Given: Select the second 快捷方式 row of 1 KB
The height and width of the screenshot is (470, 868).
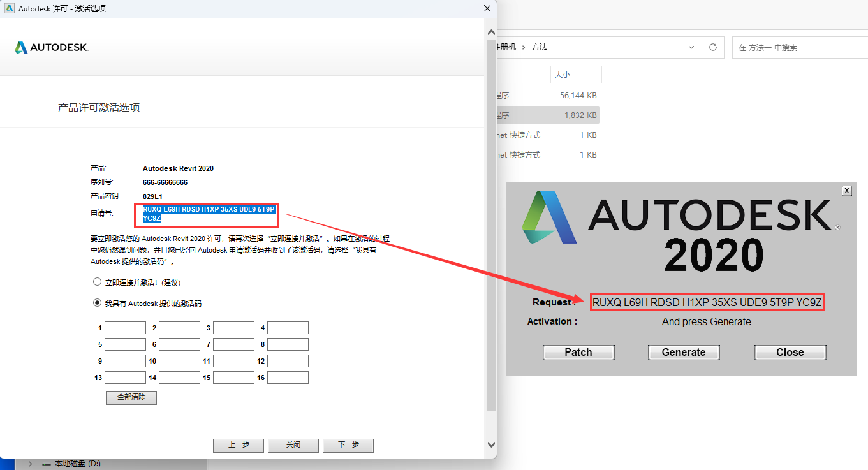Looking at the screenshot, I should click(x=548, y=154).
